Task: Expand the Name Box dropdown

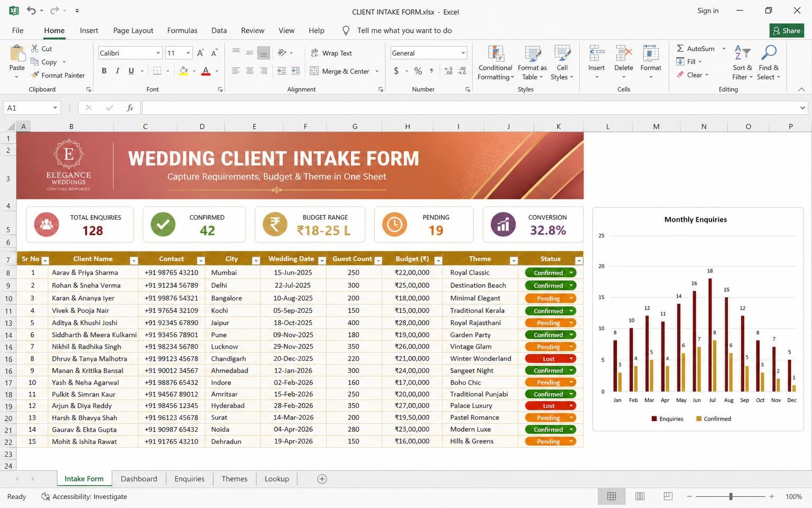Action: click(55, 108)
